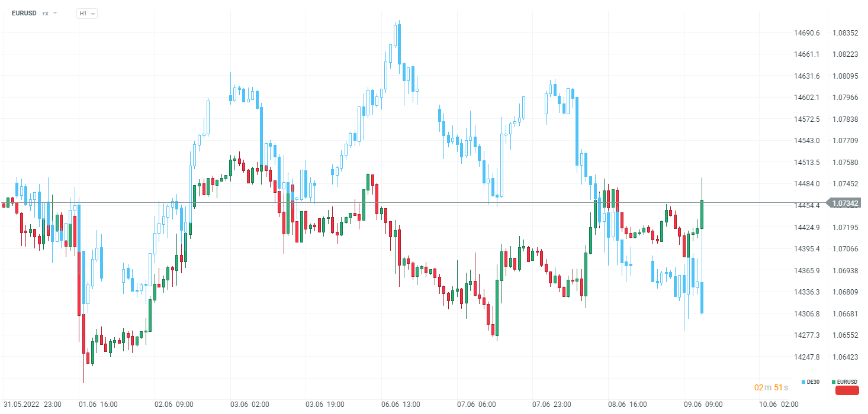Click the 06.06 13:00 time axis label
This screenshot has width=868, height=414.
(400, 405)
